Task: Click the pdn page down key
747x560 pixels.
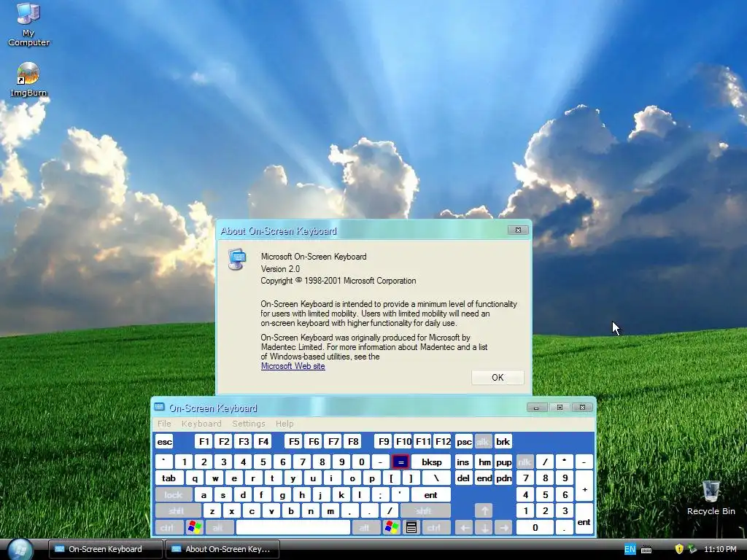Action: [503, 478]
